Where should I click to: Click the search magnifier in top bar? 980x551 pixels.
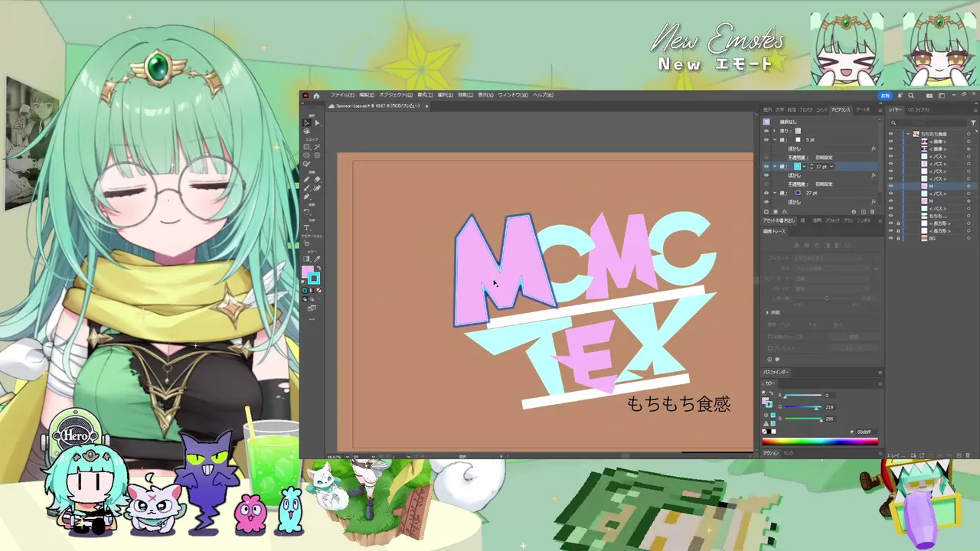coord(911,96)
